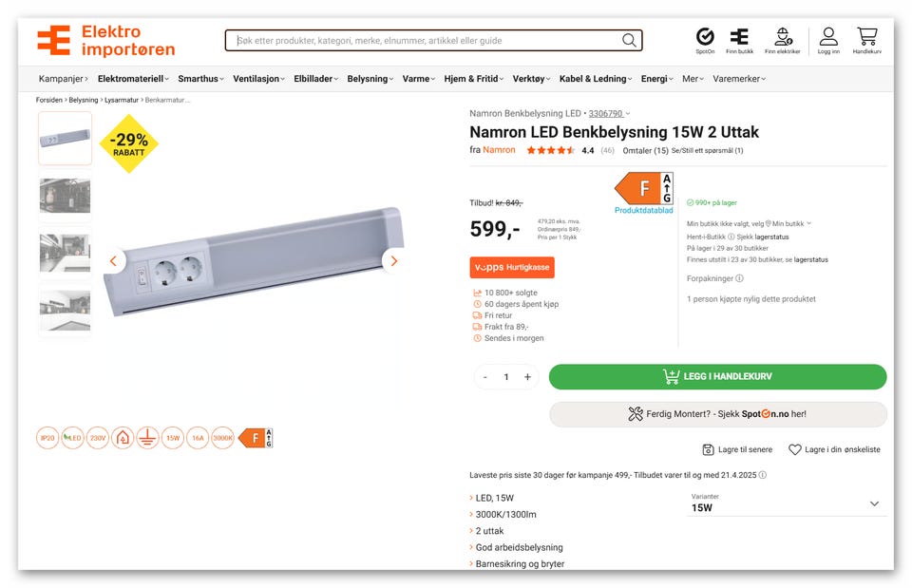Click the Logg inn user icon
Screen dimensions: 912x588
coord(828,37)
